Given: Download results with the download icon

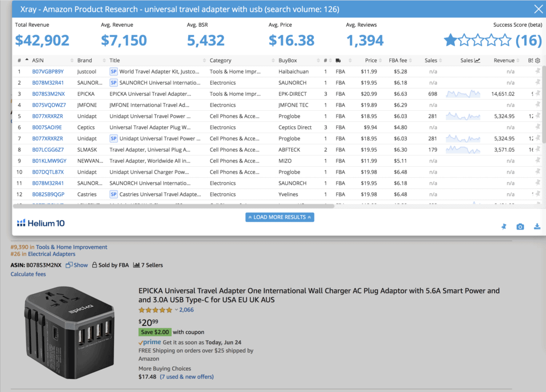Looking at the screenshot, I should [x=537, y=226].
